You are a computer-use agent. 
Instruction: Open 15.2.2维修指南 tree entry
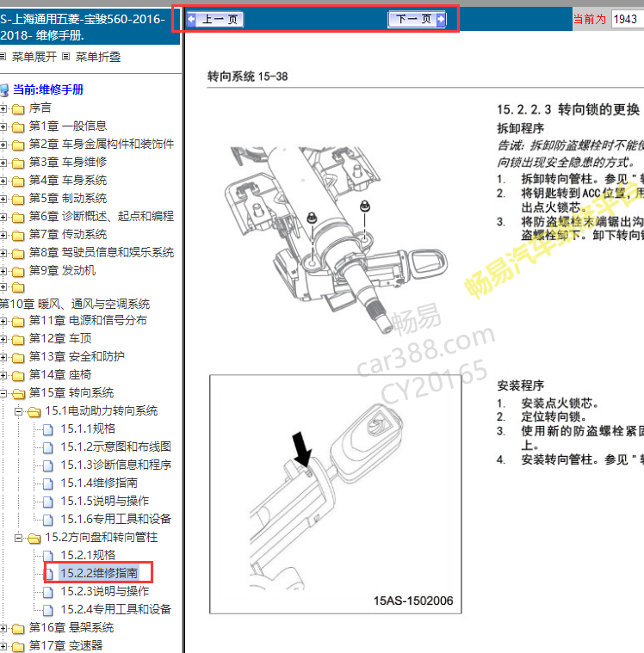(x=99, y=573)
